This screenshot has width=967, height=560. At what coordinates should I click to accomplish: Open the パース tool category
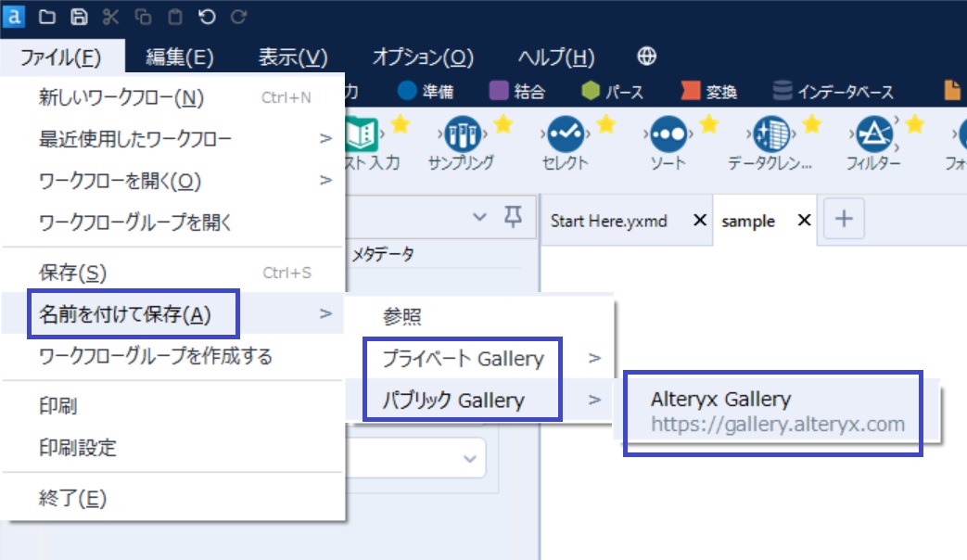(613, 91)
